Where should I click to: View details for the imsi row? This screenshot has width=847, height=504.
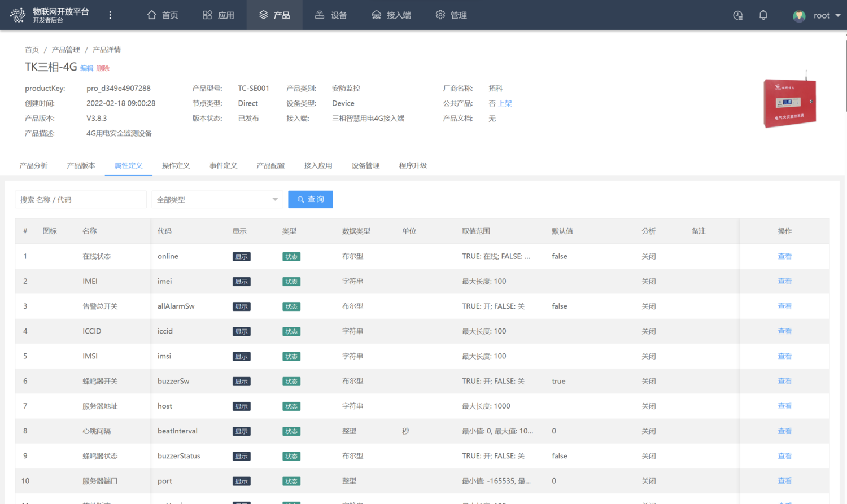784,356
